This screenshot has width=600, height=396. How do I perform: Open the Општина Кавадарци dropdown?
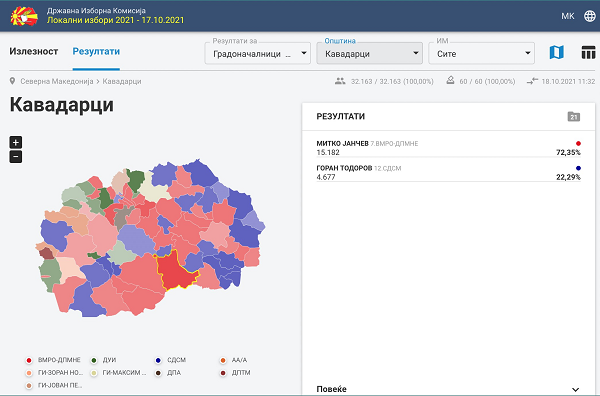point(370,53)
